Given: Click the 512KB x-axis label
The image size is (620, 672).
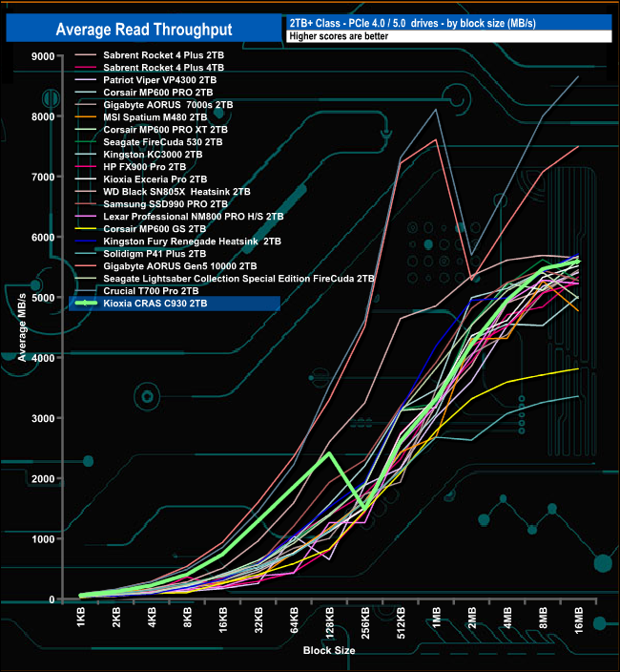Looking at the screenshot, I should pyautogui.click(x=401, y=622).
